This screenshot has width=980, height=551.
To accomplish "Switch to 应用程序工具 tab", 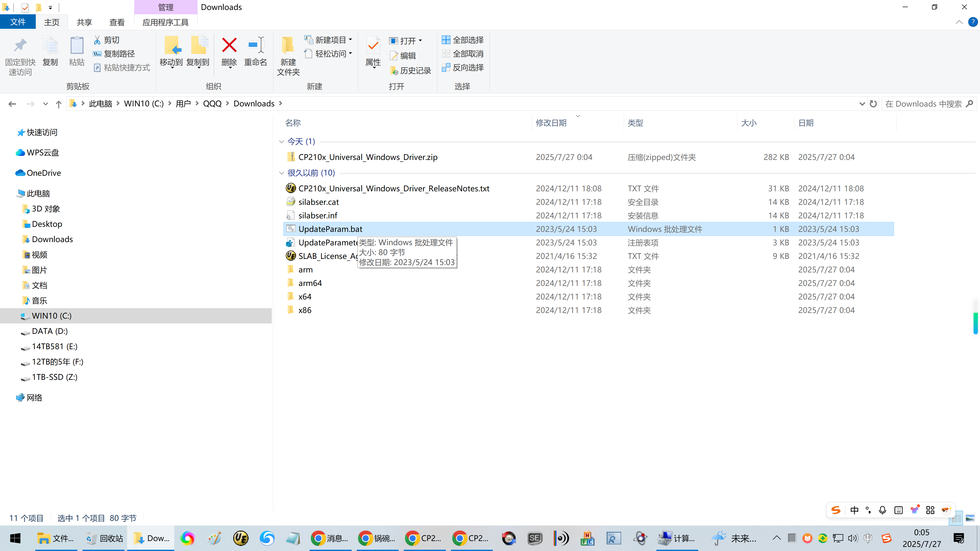I will coord(165,22).
